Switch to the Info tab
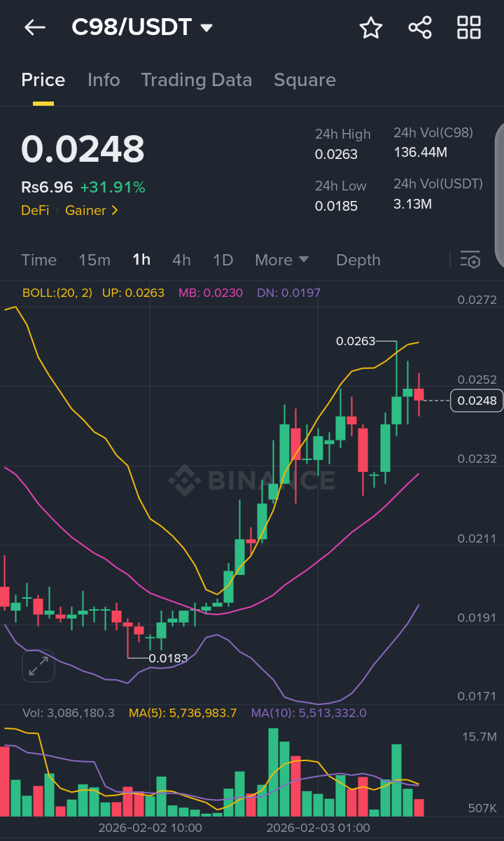 [104, 80]
